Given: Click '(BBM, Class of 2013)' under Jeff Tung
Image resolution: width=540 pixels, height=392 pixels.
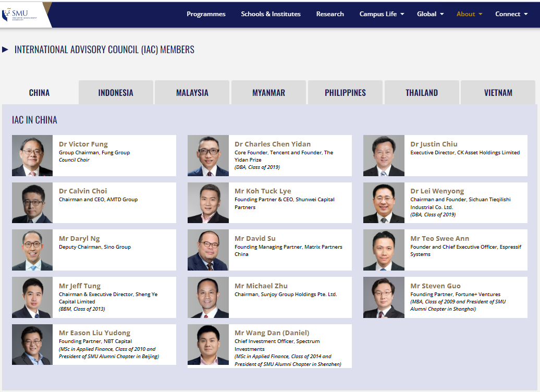Looking at the screenshot, I should coord(82,309).
